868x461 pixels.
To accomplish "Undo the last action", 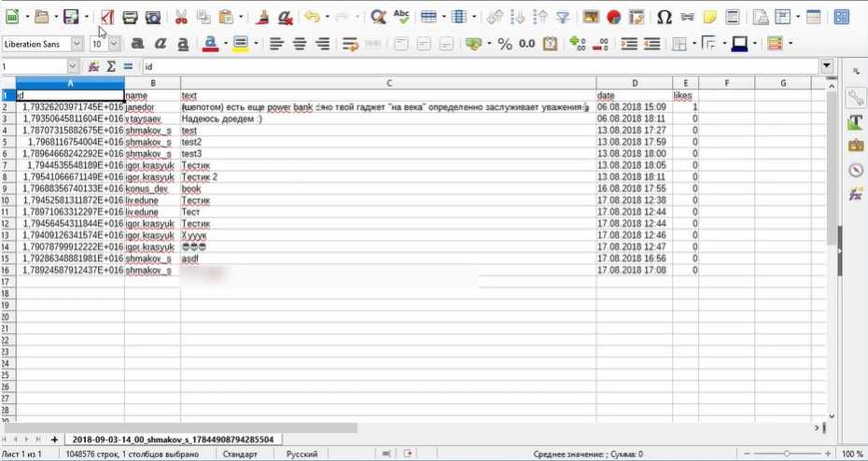I will 313,17.
